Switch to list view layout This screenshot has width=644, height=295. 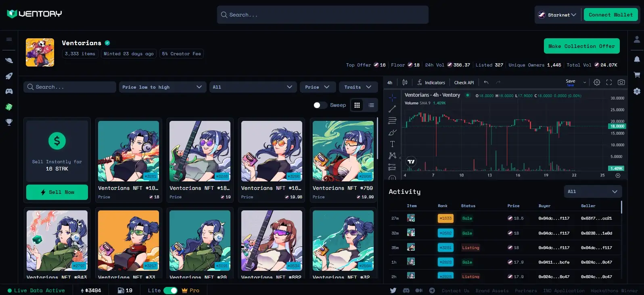(x=371, y=105)
